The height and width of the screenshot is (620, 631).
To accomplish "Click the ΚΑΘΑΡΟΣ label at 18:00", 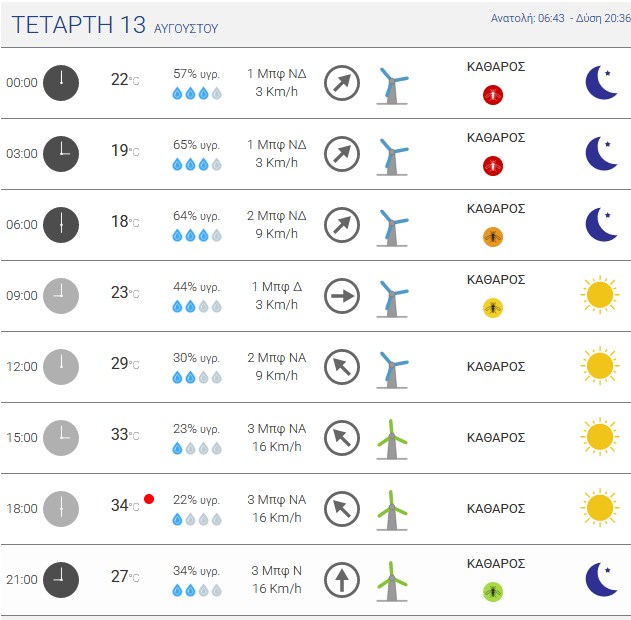I will click(496, 509).
